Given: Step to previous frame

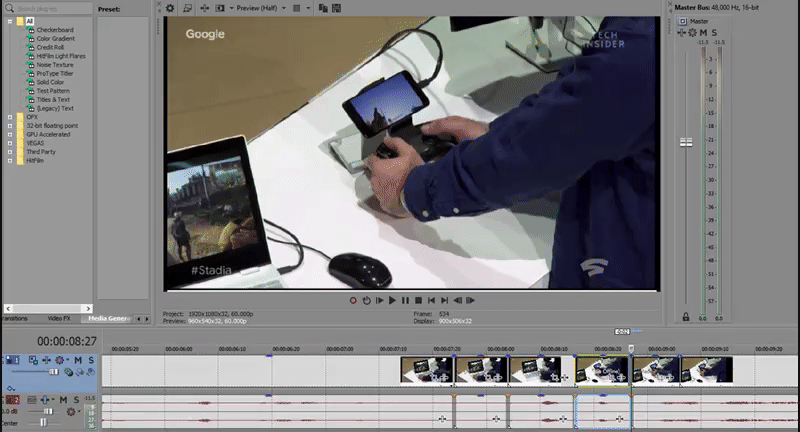Looking at the screenshot, I should pos(458,300).
